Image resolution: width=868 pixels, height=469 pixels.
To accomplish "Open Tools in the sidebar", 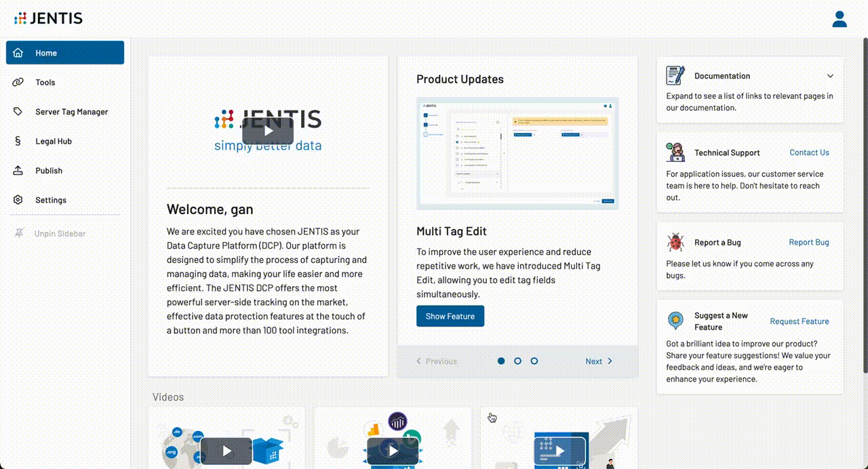I will tap(65, 82).
